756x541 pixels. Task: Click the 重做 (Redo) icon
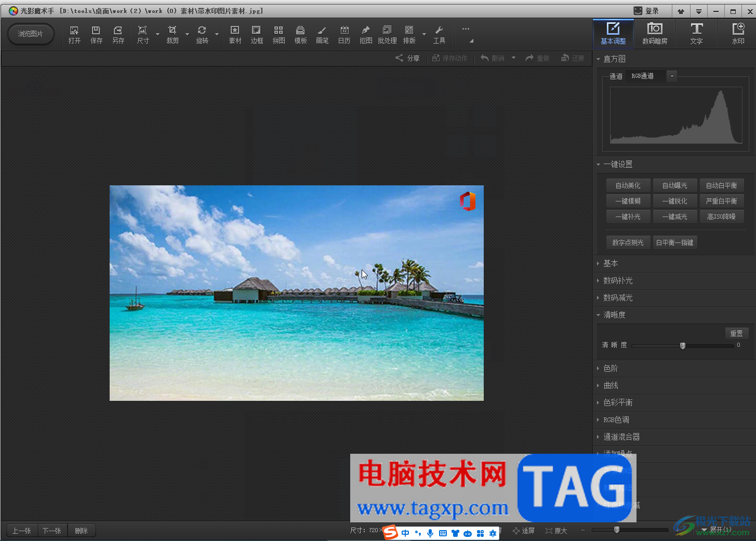point(537,58)
